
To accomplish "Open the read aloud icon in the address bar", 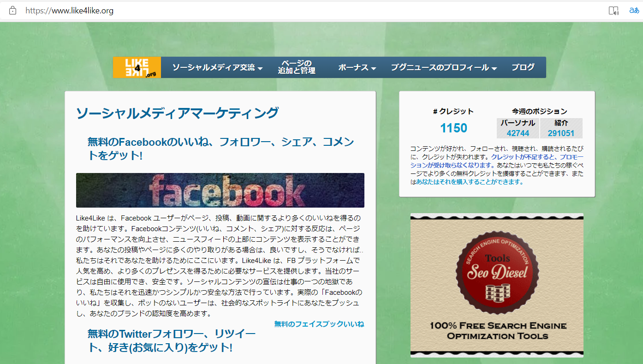I will coord(613,10).
